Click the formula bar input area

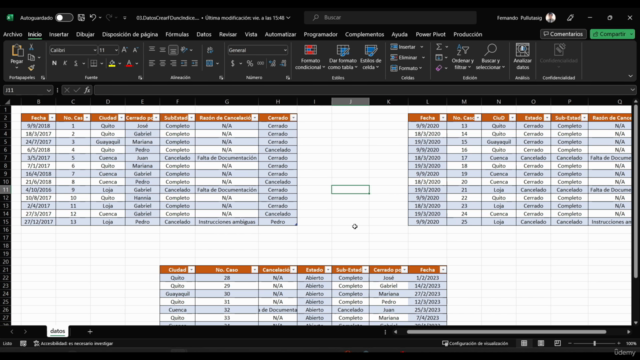pos(362,90)
